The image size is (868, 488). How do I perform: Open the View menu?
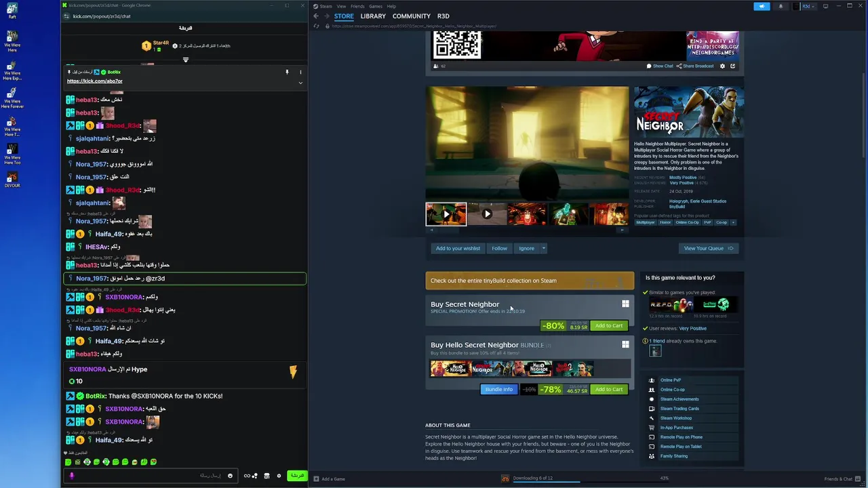[x=342, y=6]
